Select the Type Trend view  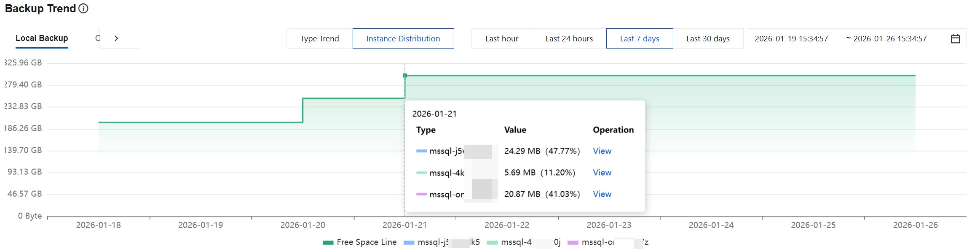[319, 39]
